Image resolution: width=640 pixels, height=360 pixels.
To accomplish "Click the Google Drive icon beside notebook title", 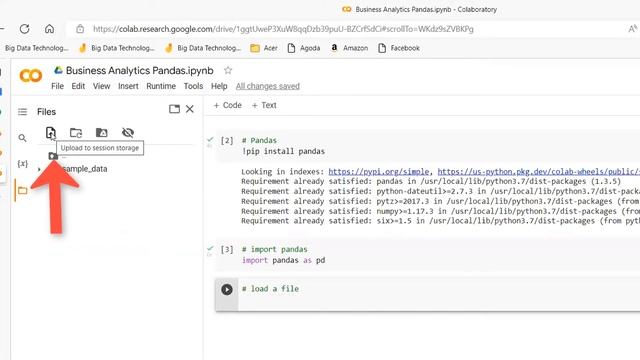I will (x=58, y=70).
